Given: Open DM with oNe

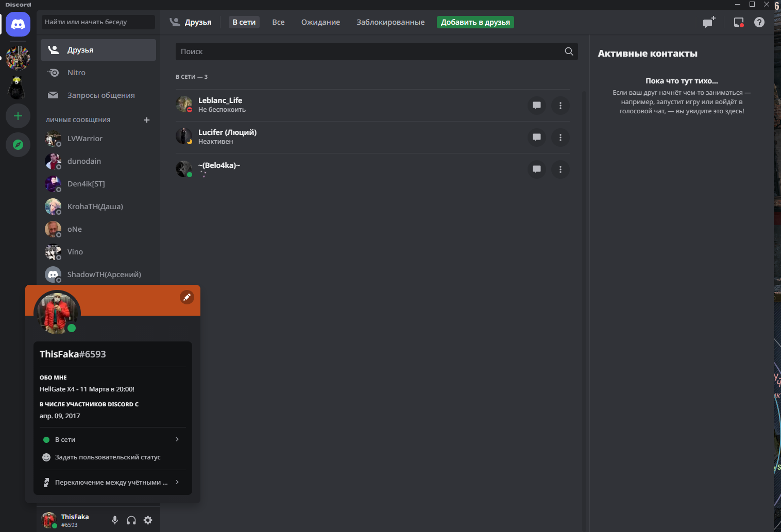Looking at the screenshot, I should tap(98, 229).
